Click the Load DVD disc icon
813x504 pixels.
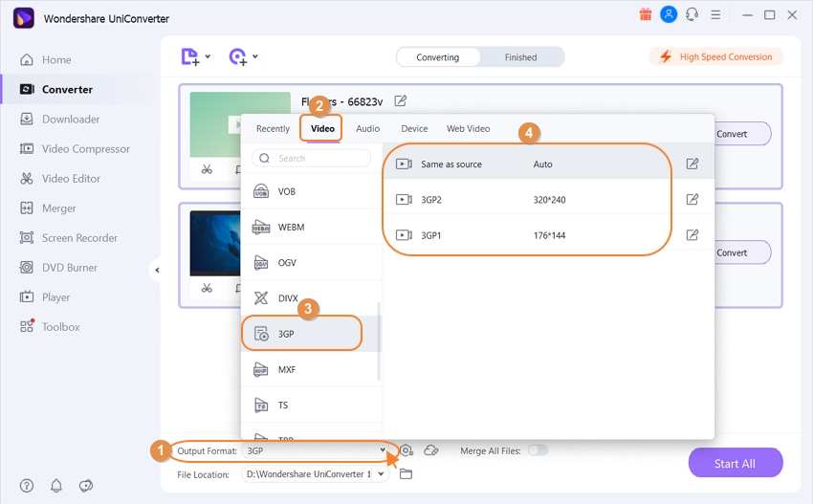(238, 56)
